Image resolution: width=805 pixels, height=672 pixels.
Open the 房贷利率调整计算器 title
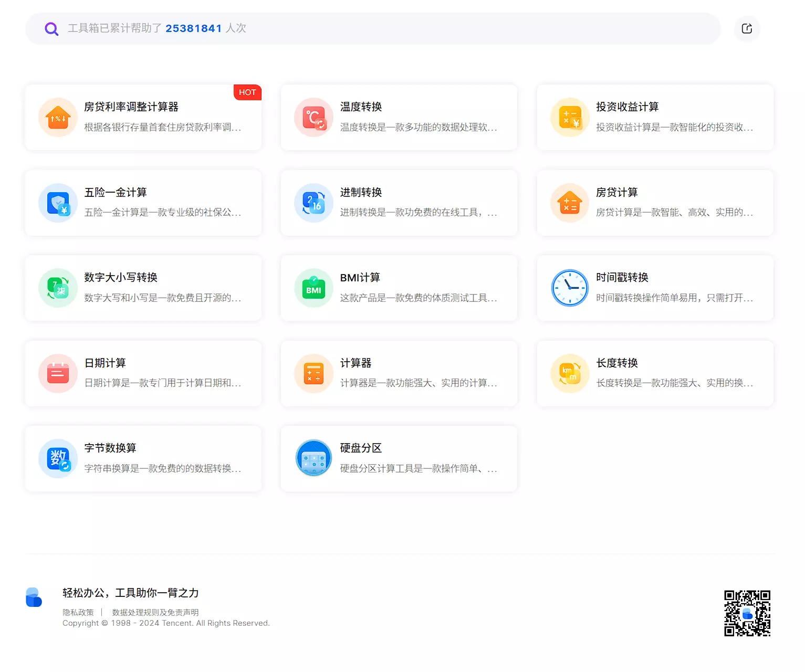(131, 107)
